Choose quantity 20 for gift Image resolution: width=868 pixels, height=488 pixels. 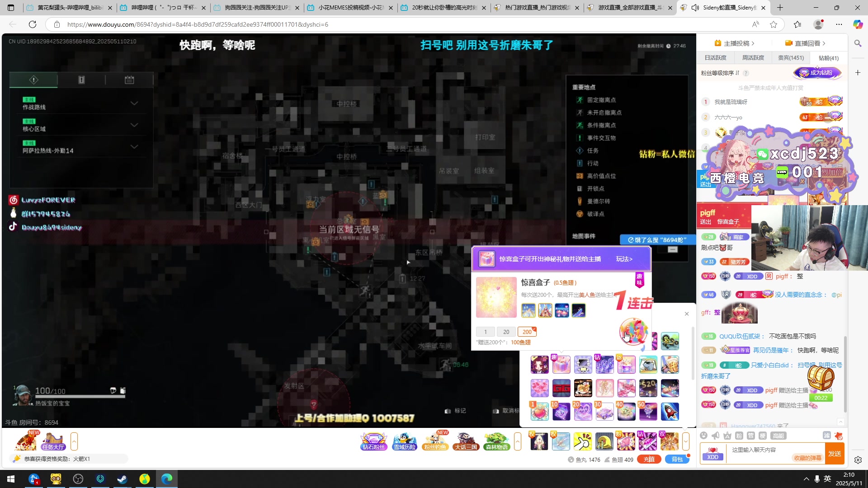(x=506, y=332)
